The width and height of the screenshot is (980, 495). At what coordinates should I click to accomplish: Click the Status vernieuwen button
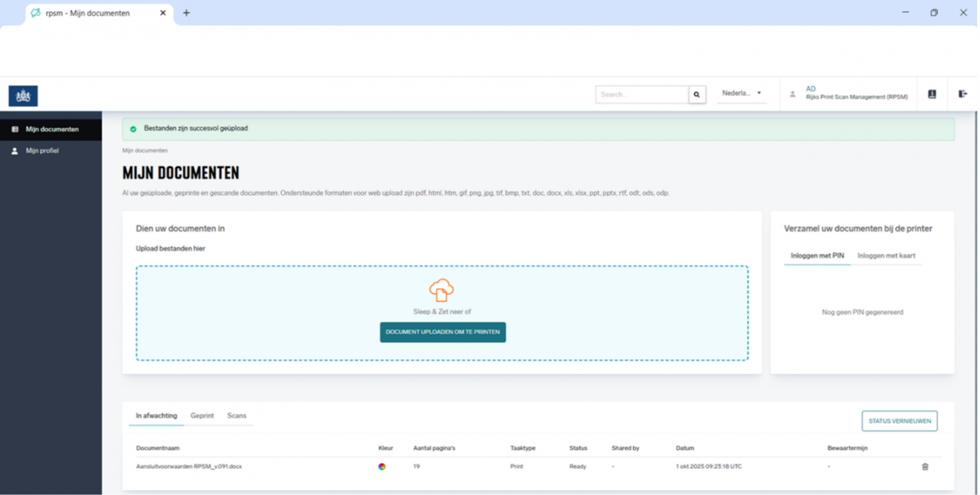(899, 421)
